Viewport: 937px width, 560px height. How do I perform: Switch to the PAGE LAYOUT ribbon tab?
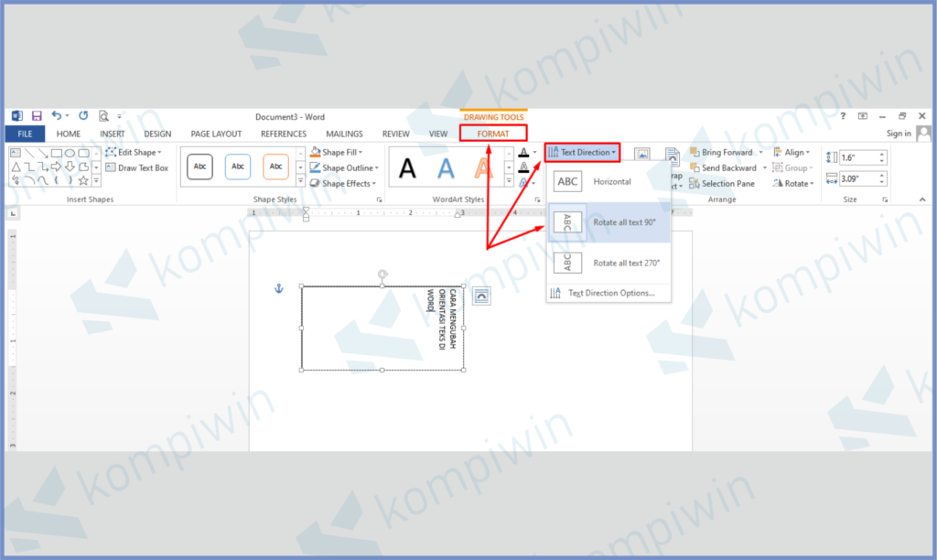(216, 134)
